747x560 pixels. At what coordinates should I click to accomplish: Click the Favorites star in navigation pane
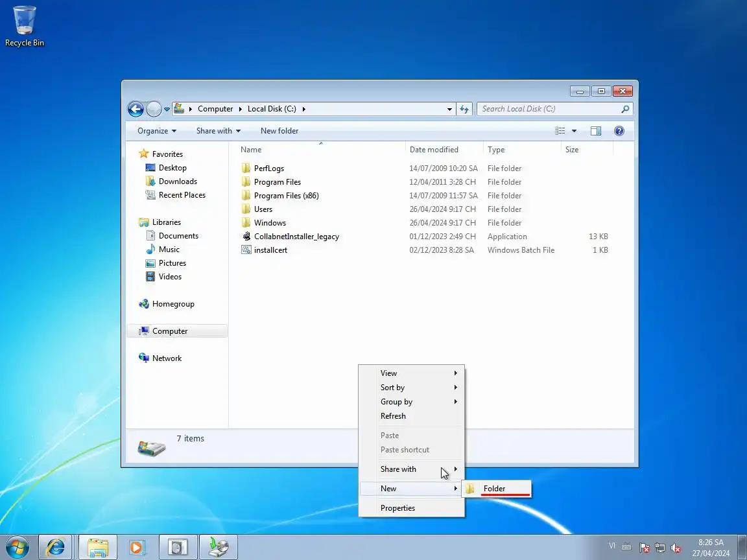pos(143,154)
